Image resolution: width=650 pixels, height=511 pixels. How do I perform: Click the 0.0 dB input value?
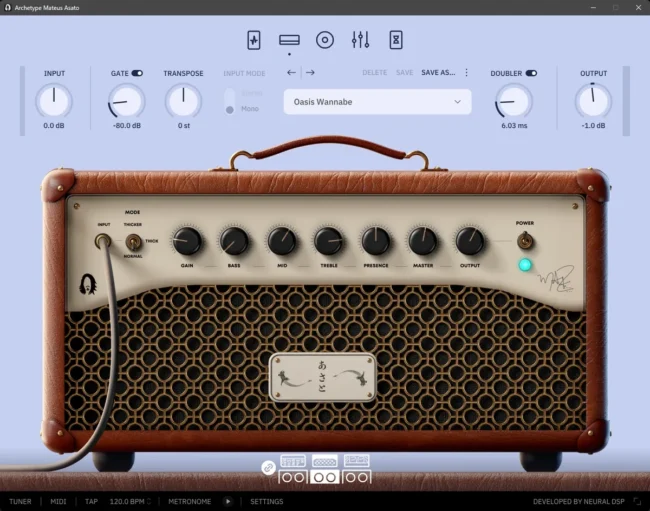pyautogui.click(x=54, y=126)
